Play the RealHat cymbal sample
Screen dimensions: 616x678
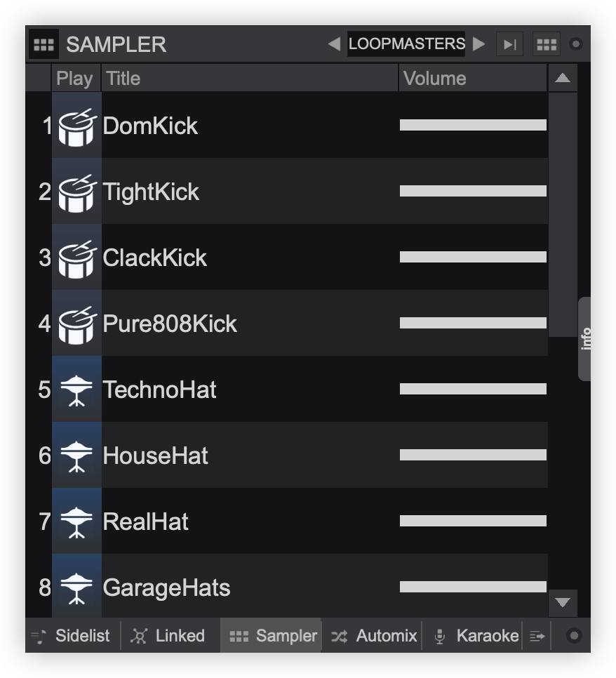pyautogui.click(x=76, y=521)
